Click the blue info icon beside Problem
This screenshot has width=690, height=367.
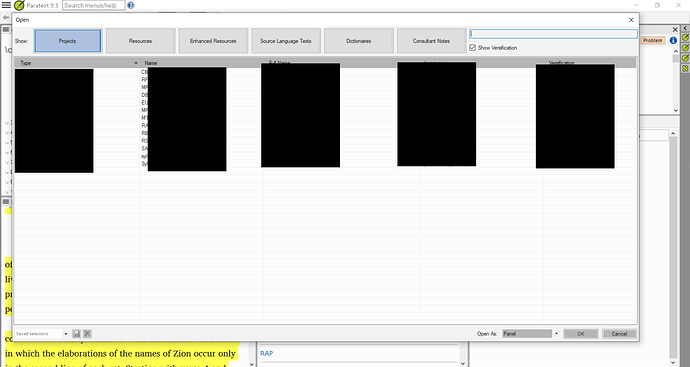click(x=673, y=40)
